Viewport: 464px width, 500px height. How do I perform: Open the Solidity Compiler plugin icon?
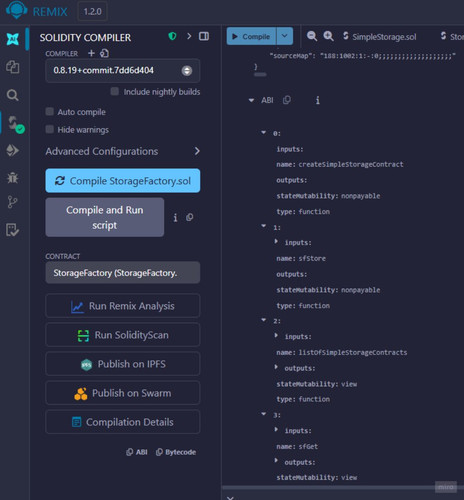15,124
